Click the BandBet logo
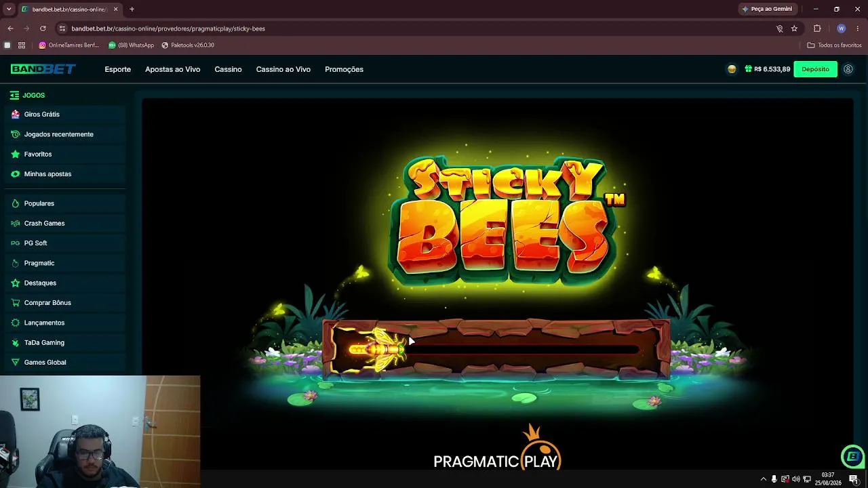868x488 pixels. click(x=43, y=69)
